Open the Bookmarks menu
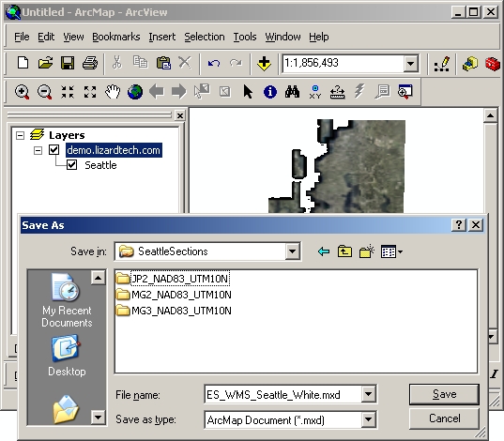Viewport: 504px width, 441px height. coord(116,37)
